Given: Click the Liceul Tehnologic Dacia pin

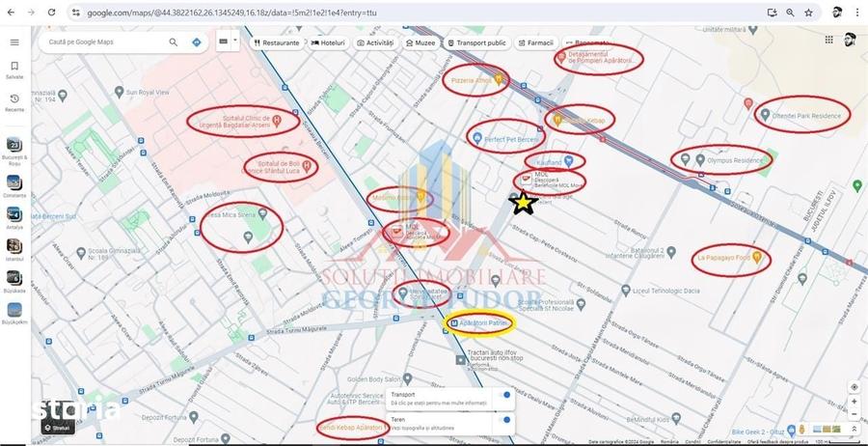Looking at the screenshot, I should pos(626,290).
